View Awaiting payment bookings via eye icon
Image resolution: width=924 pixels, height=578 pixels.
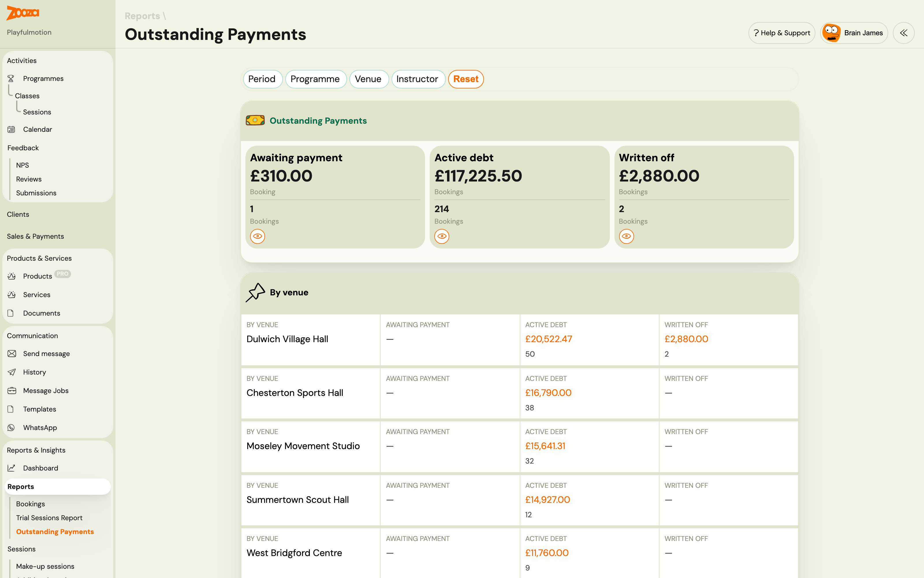point(258,236)
